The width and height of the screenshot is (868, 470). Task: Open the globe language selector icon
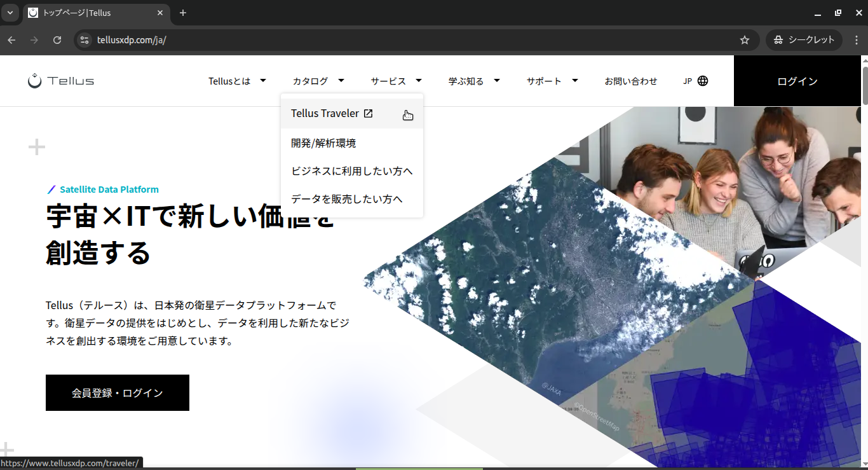[703, 81]
